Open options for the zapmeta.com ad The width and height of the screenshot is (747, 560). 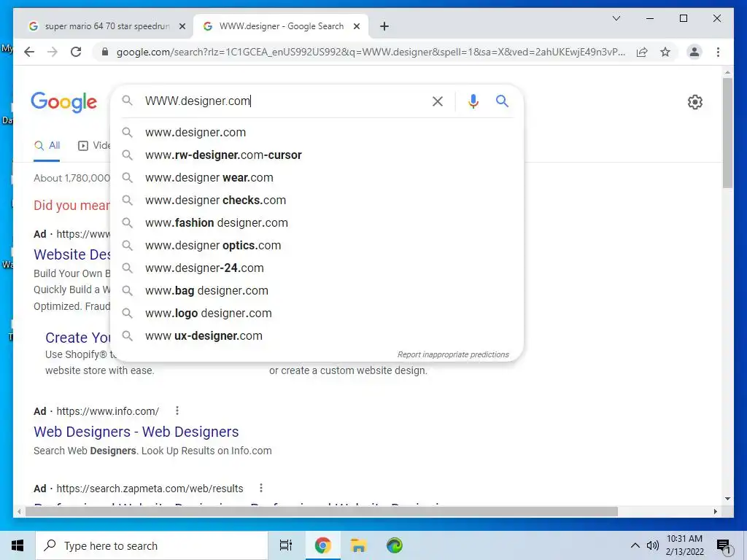(x=261, y=488)
